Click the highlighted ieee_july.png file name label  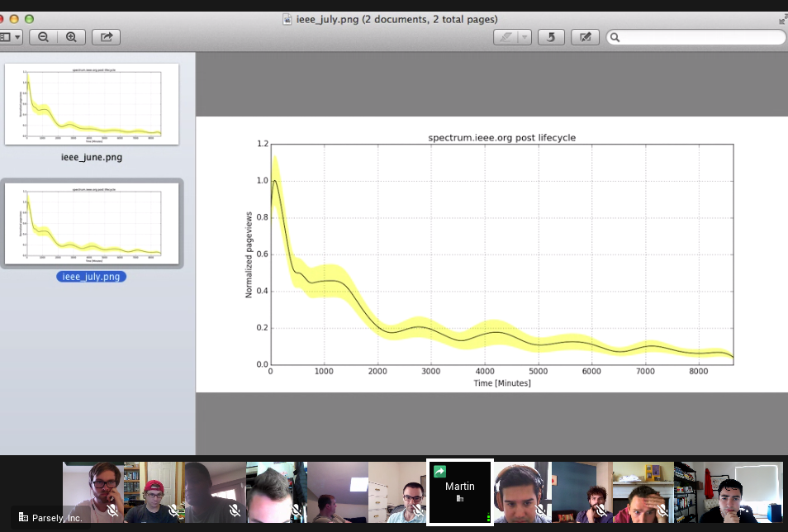click(91, 277)
